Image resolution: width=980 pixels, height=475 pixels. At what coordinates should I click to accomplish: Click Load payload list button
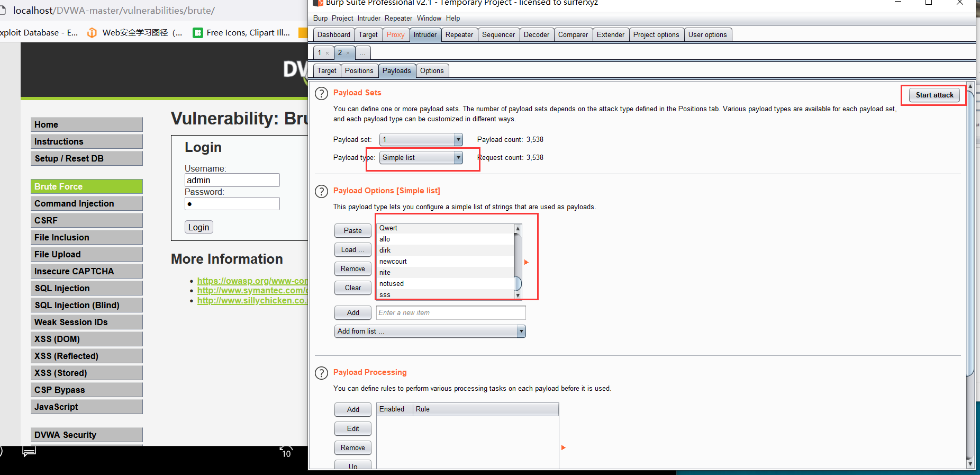click(x=353, y=250)
